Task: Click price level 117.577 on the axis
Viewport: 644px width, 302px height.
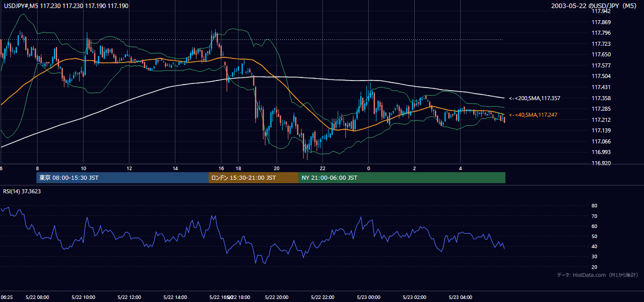Action: click(601, 65)
